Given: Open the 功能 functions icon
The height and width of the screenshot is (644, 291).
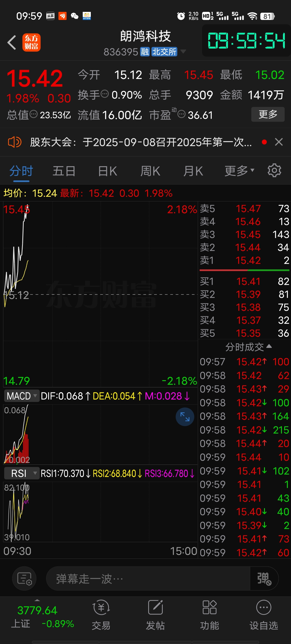Looking at the screenshot, I should tap(210, 615).
